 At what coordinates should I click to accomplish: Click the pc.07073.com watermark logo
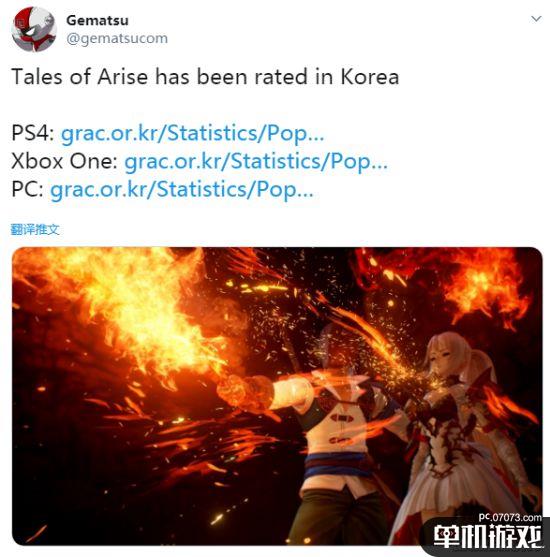(x=510, y=517)
